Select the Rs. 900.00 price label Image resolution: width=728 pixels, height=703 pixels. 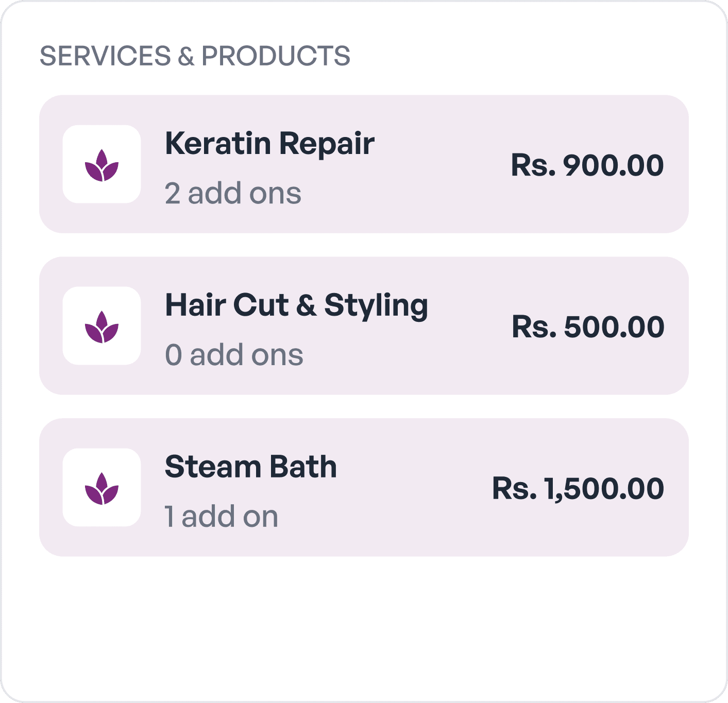587,165
